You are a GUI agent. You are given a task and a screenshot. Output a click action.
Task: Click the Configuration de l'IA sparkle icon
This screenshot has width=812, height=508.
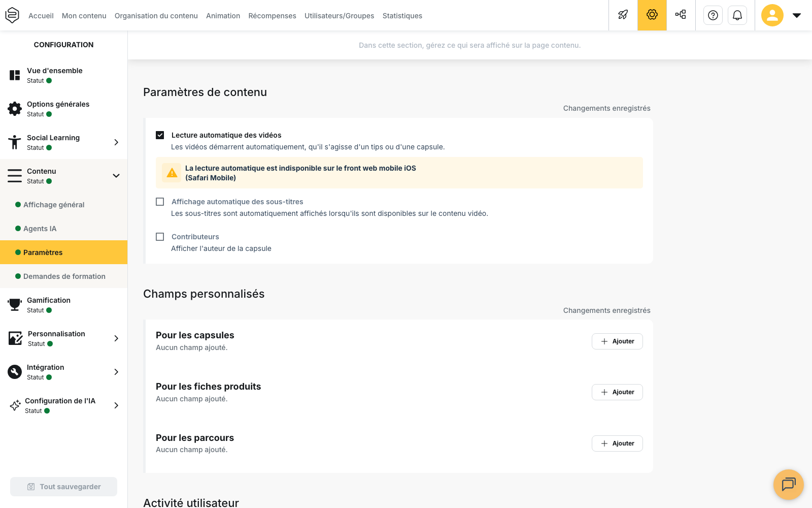(x=15, y=405)
